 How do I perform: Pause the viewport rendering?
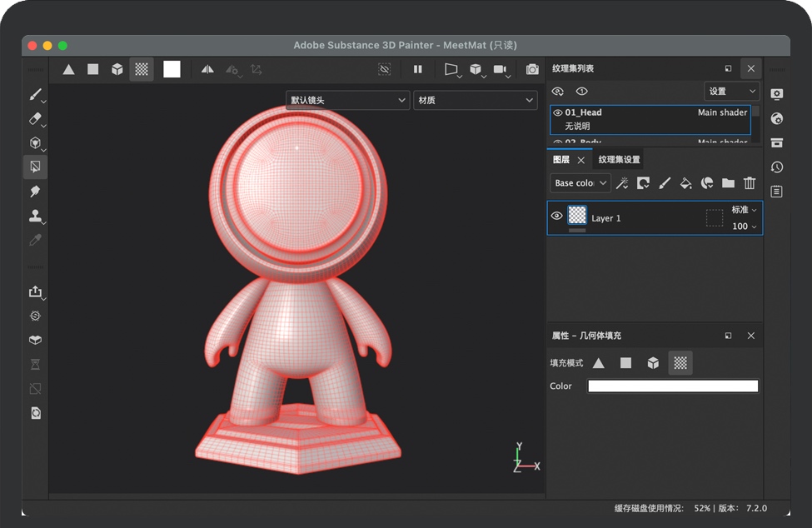[x=418, y=70]
